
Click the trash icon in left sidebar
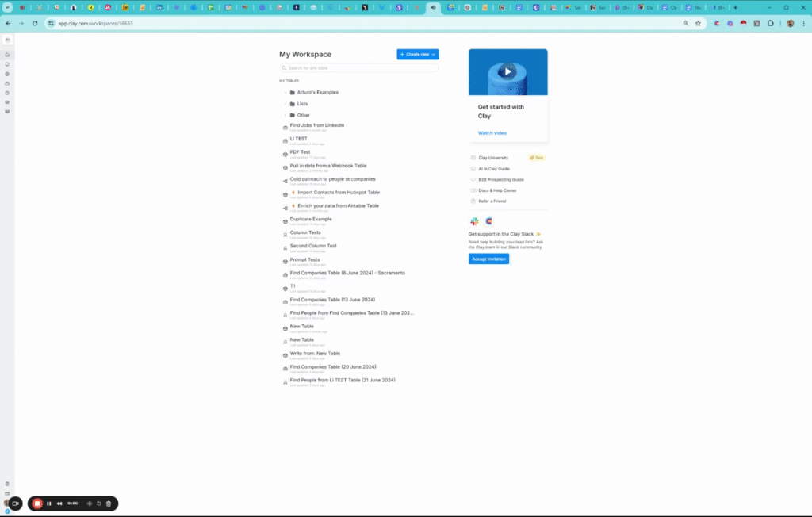7,483
